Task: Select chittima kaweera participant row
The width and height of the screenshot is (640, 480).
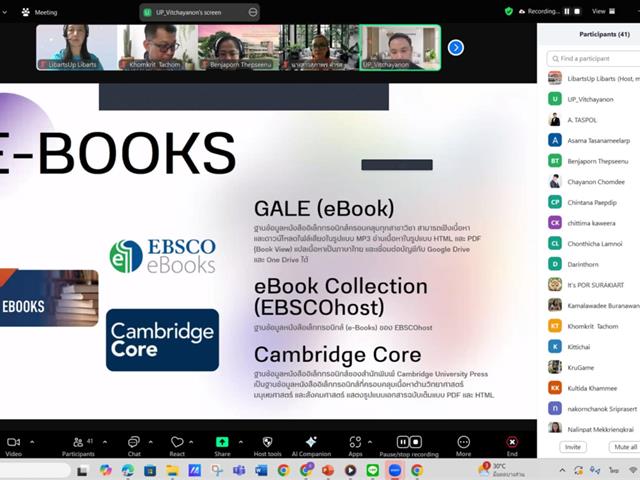Action: 594,223
